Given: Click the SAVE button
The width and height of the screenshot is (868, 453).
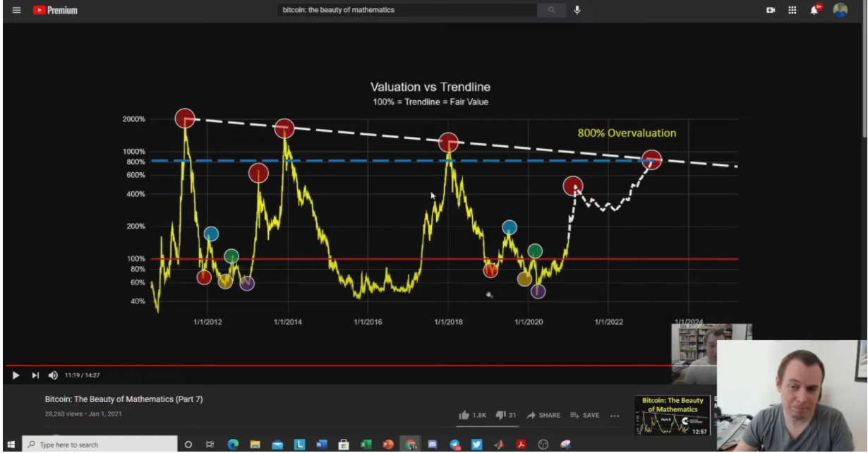Looking at the screenshot, I should tap(585, 415).
